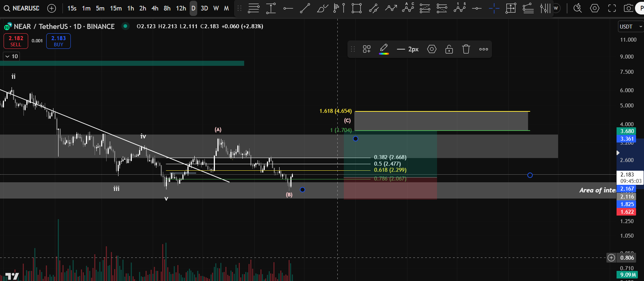This screenshot has height=281, width=644.
Task: Select the trend line tool
Action: 305,8
